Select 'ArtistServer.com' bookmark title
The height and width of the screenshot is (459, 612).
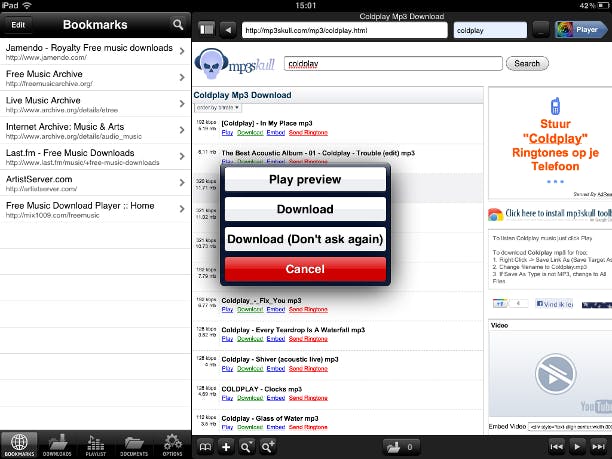click(39, 179)
